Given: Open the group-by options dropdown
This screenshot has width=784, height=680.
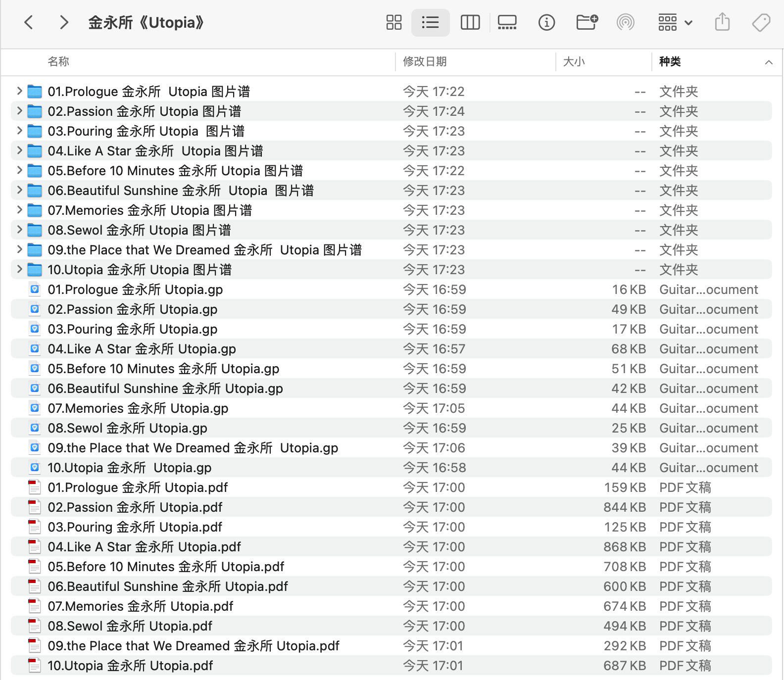Looking at the screenshot, I should pyautogui.click(x=675, y=22).
